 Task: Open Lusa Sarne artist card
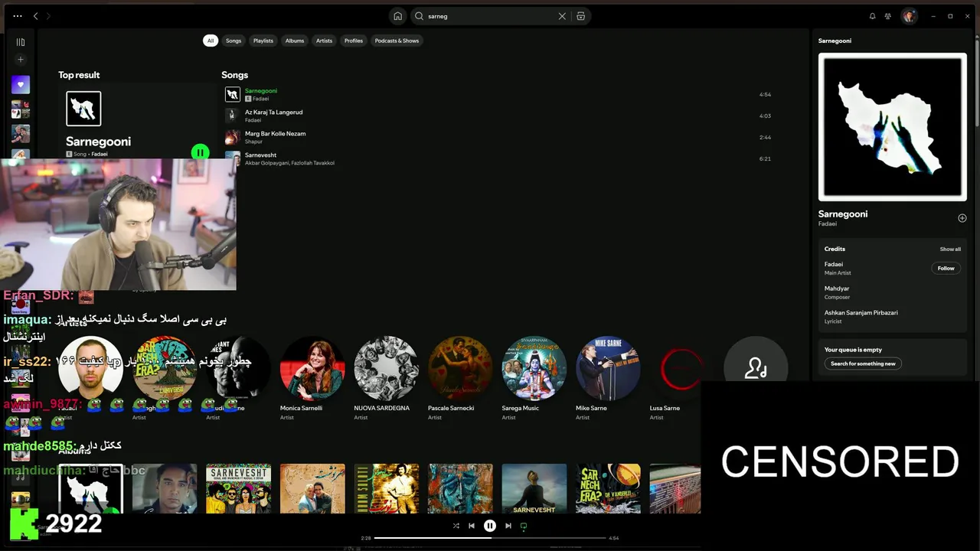[674, 378]
